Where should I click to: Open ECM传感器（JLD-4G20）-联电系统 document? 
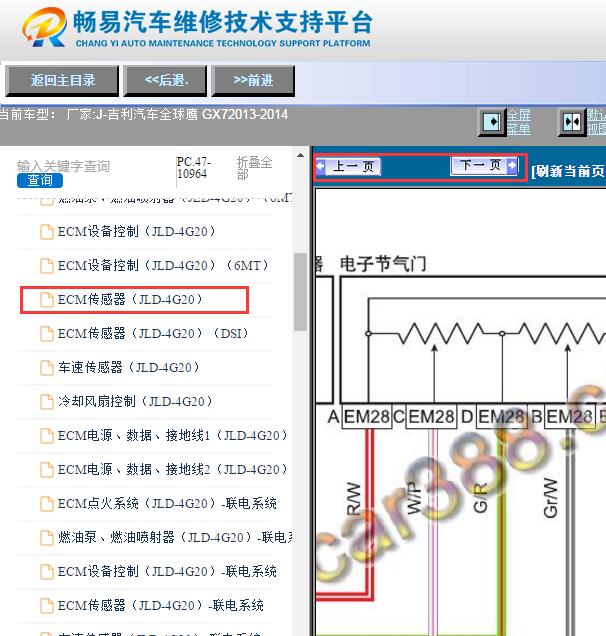click(161, 606)
